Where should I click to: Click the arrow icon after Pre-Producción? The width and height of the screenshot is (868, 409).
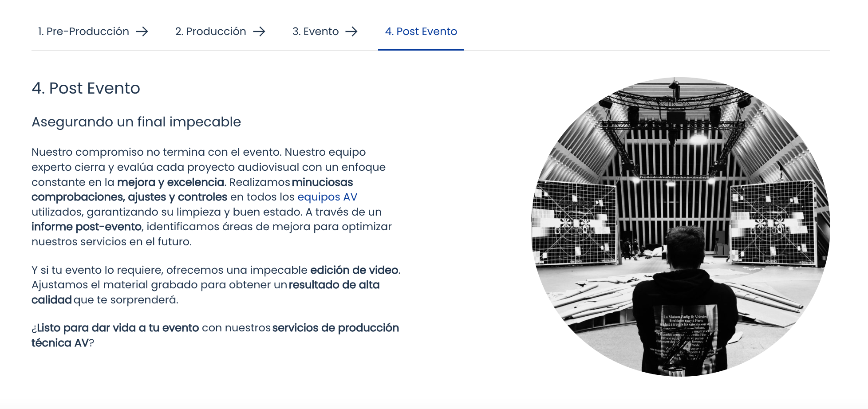[142, 31]
